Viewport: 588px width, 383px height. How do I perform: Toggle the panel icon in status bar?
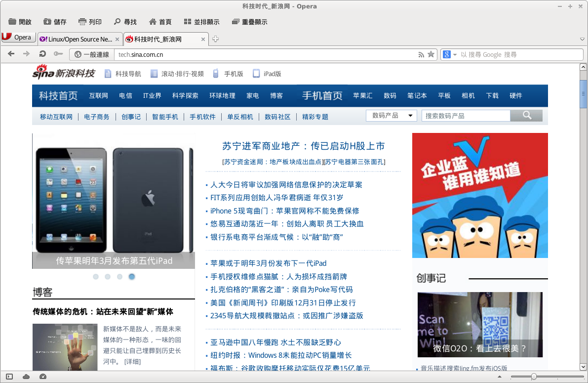click(9, 377)
